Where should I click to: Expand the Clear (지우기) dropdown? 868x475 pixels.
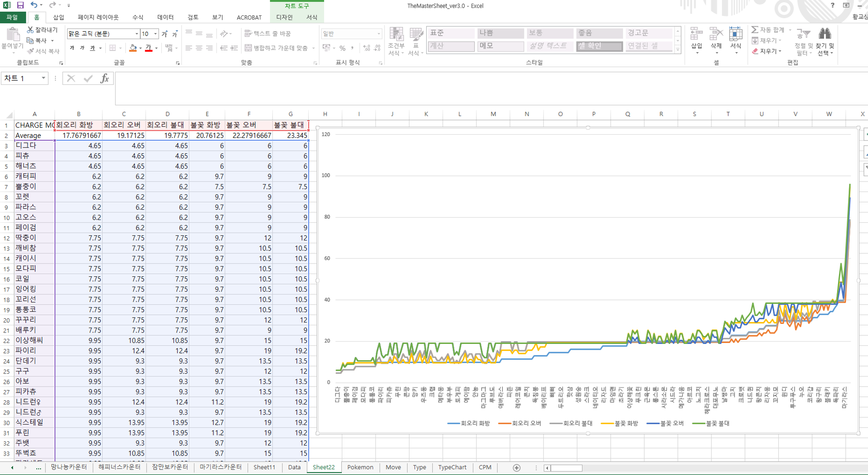tap(780, 51)
